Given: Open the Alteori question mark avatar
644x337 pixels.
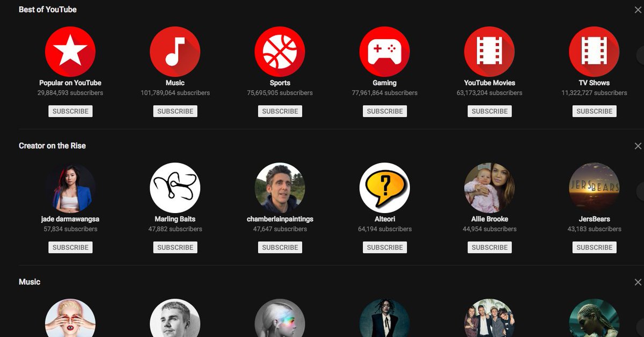Looking at the screenshot, I should coord(384,188).
